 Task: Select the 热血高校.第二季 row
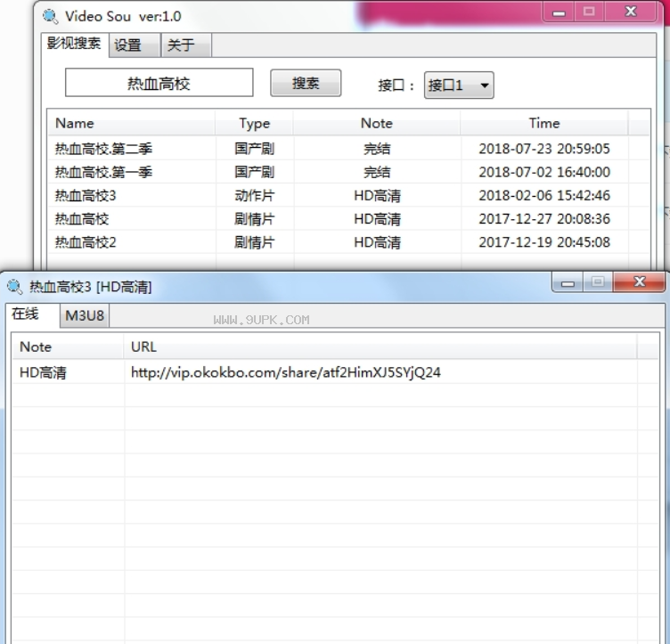[x=348, y=149]
